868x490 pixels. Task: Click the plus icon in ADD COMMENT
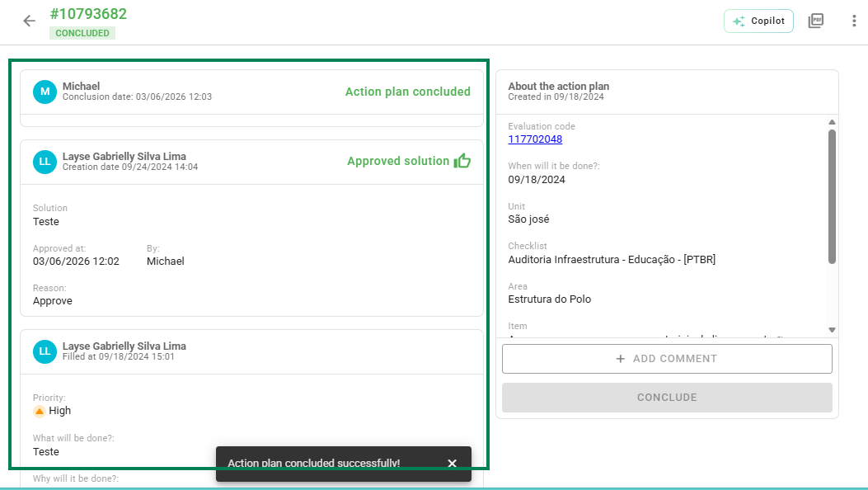[x=621, y=359]
